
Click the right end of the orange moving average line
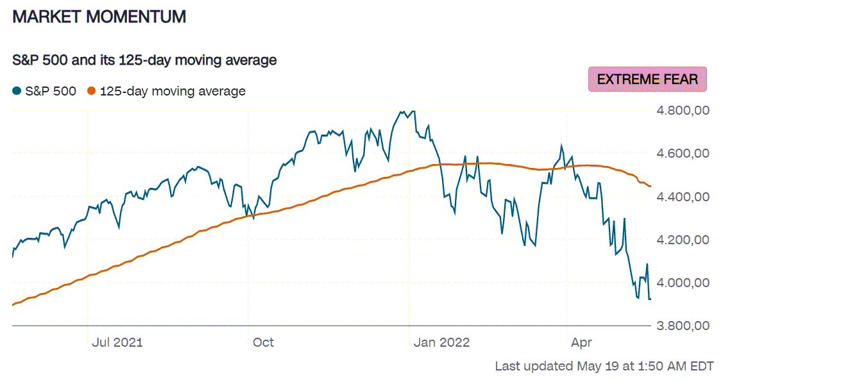click(x=650, y=187)
